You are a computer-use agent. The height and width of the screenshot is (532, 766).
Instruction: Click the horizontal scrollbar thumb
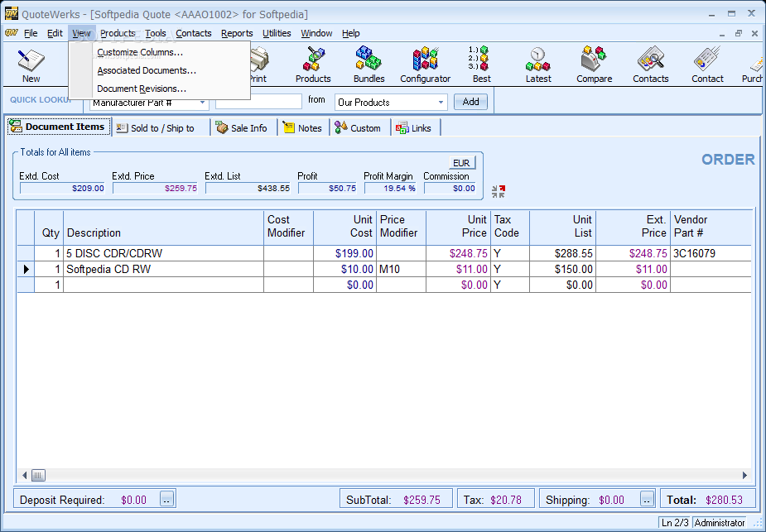coord(38,475)
